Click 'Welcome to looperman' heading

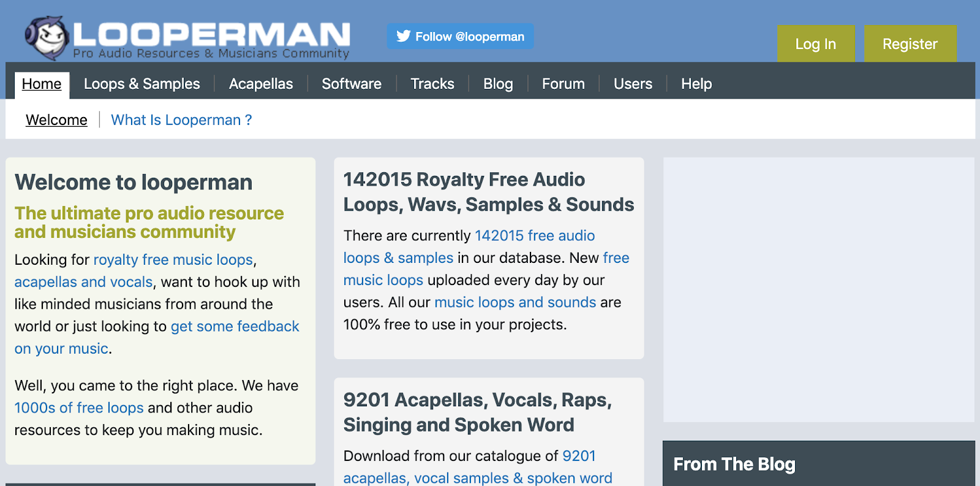point(134,182)
